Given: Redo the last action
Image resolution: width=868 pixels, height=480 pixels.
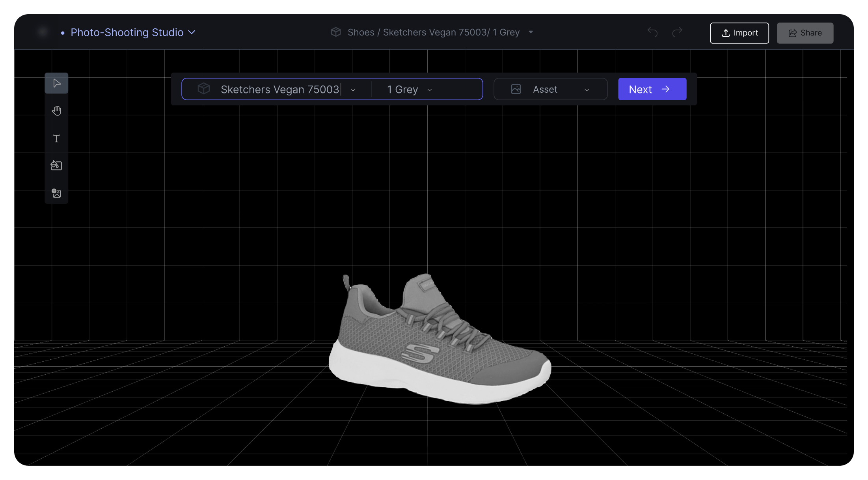Looking at the screenshot, I should [677, 32].
